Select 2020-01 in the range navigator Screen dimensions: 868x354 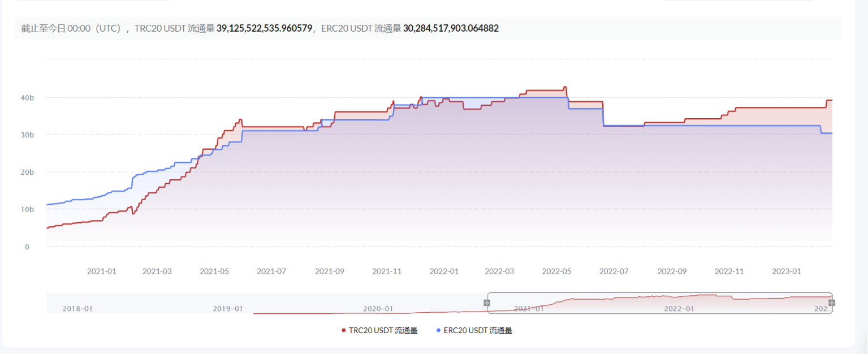pyautogui.click(x=378, y=309)
